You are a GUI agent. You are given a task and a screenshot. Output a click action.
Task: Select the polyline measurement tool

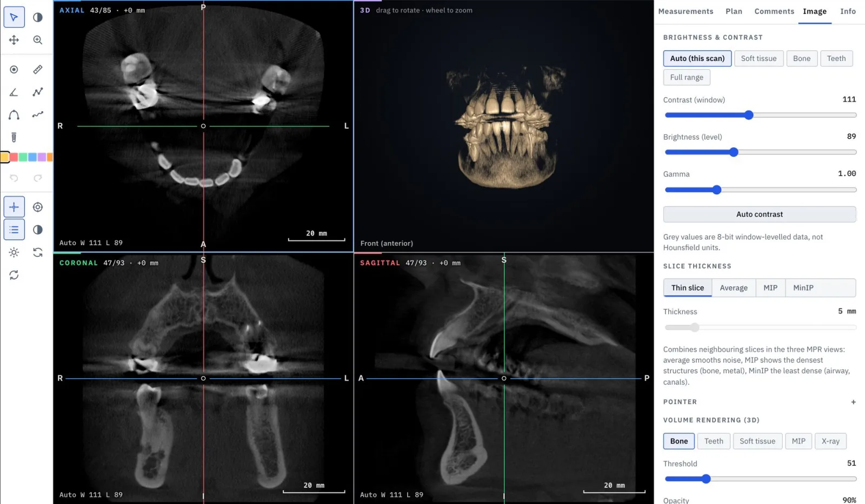(38, 92)
